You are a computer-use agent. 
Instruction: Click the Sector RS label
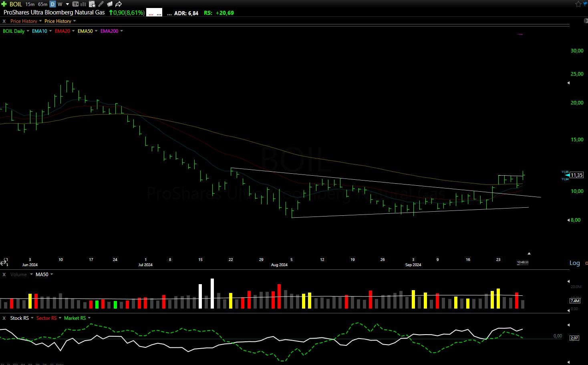click(46, 318)
